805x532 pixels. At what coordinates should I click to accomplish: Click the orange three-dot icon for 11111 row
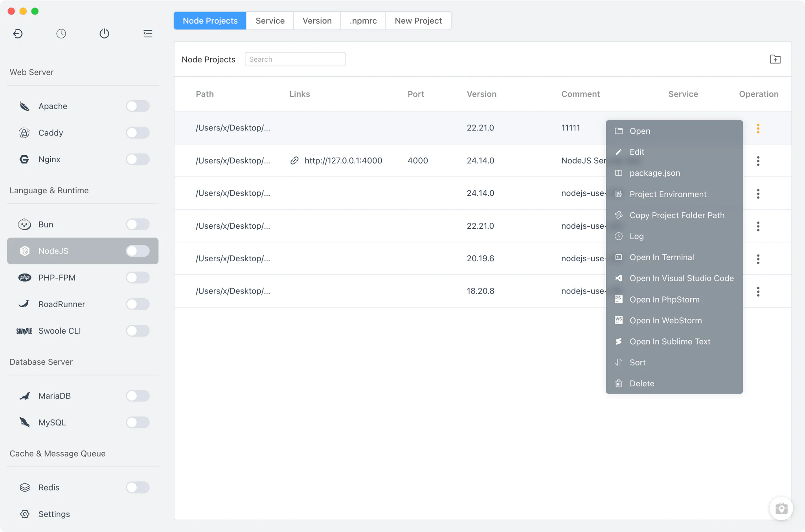pos(758,128)
